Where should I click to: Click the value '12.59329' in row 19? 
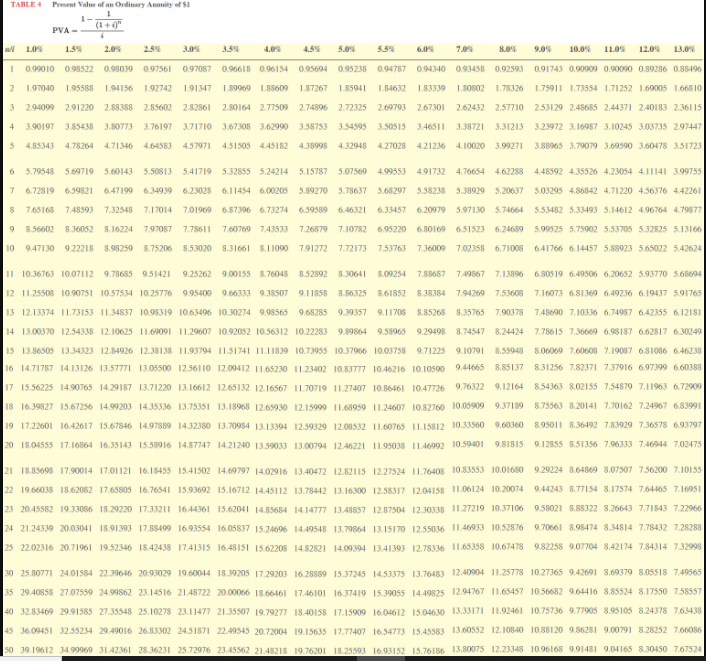point(311,426)
